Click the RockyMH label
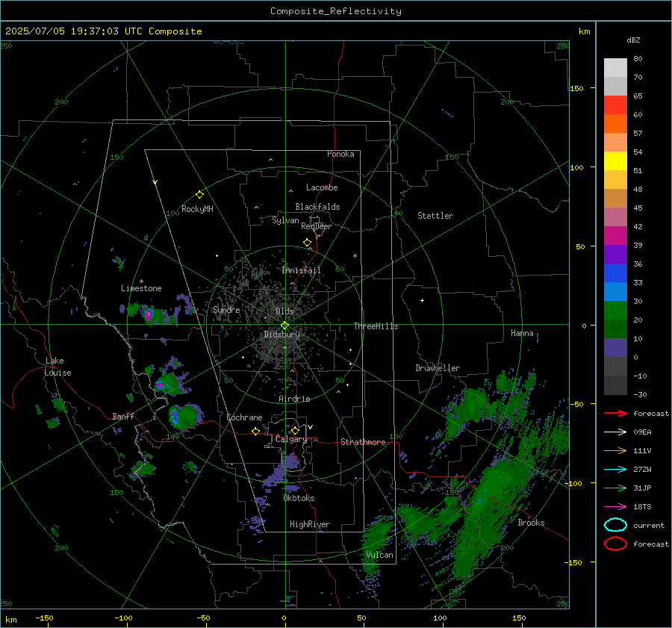The height and width of the screenshot is (628, 672). coord(197,209)
